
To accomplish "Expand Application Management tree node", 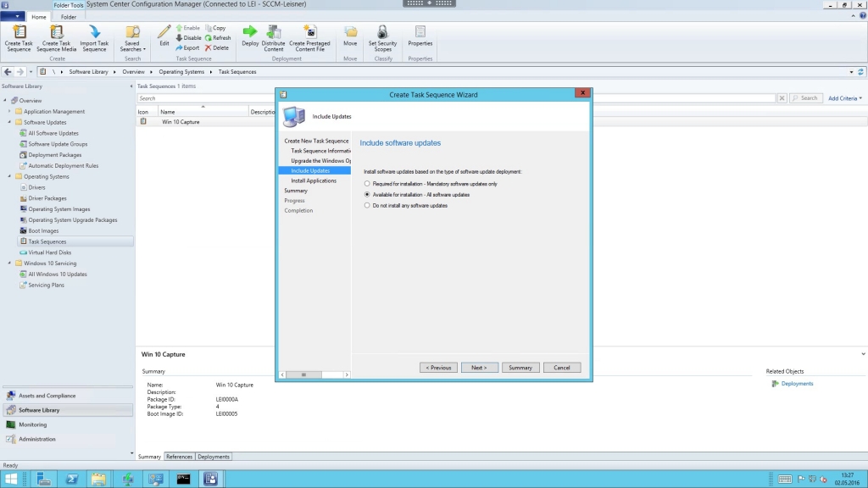I will (9, 111).
